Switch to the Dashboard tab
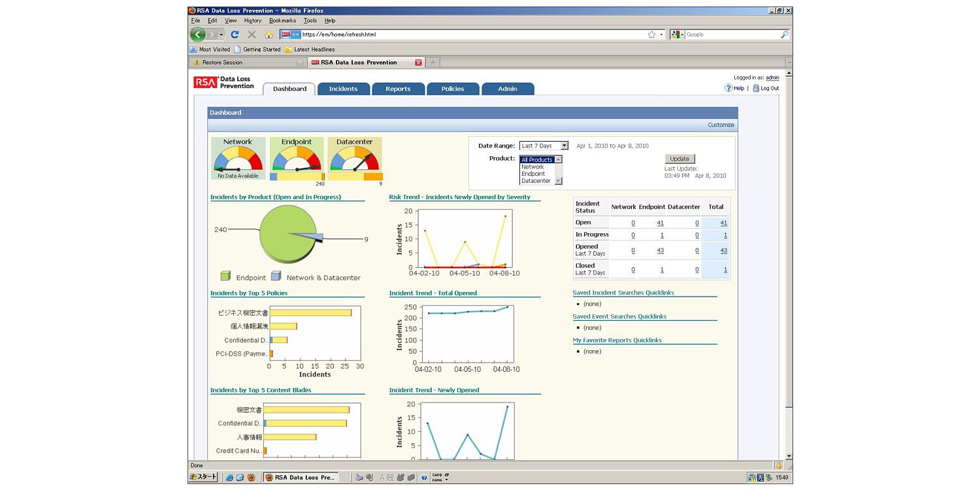The width and height of the screenshot is (980, 490). (289, 89)
